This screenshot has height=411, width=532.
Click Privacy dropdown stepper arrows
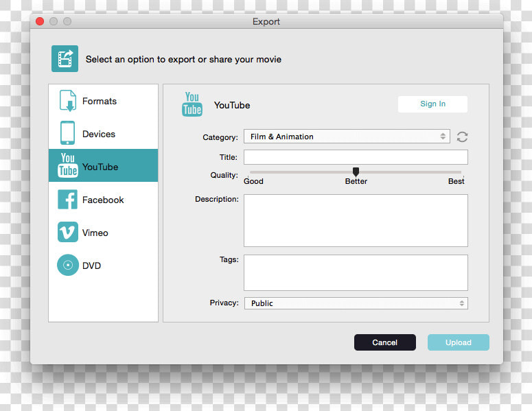tap(462, 303)
